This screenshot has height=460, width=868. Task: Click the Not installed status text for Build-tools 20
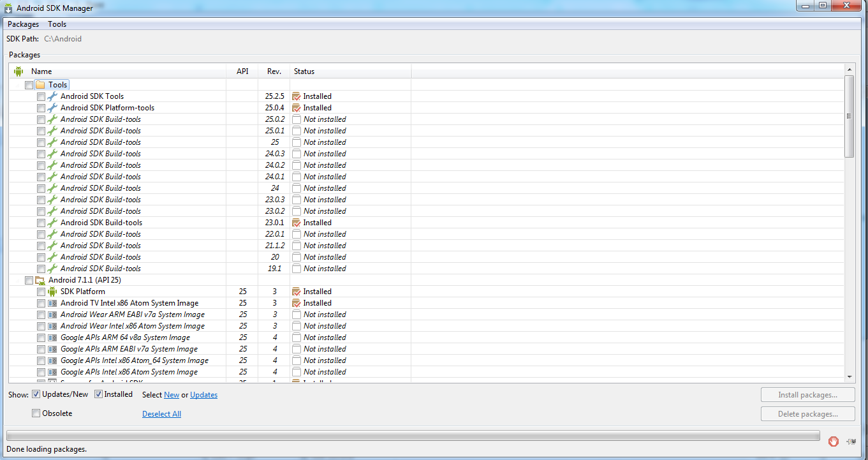click(x=325, y=257)
